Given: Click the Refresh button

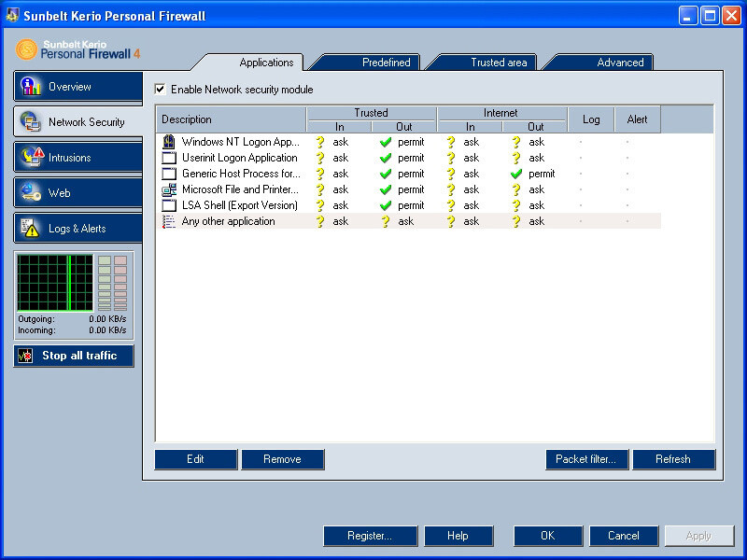Looking at the screenshot, I should [x=674, y=459].
